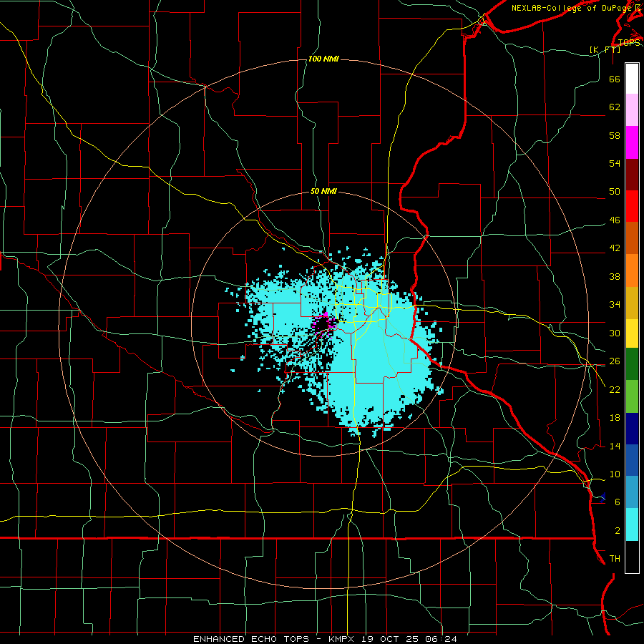Image resolution: width=644 pixels, height=644 pixels.
Task: Click the legend value "46"
Action: pyautogui.click(x=615, y=220)
